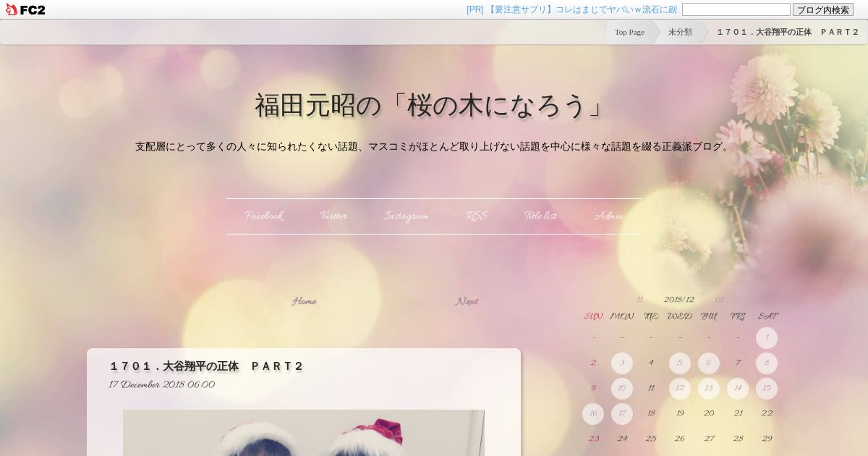Click calendar date 23

click(x=593, y=439)
